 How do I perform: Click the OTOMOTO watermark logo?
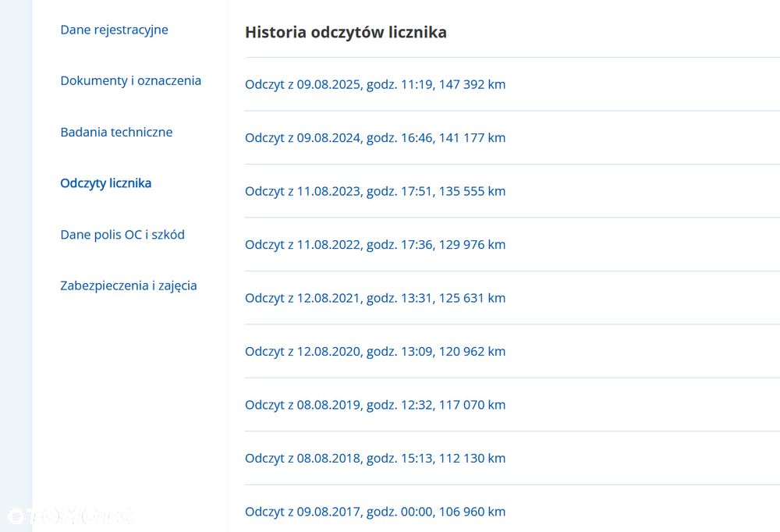pyautogui.click(x=69, y=516)
